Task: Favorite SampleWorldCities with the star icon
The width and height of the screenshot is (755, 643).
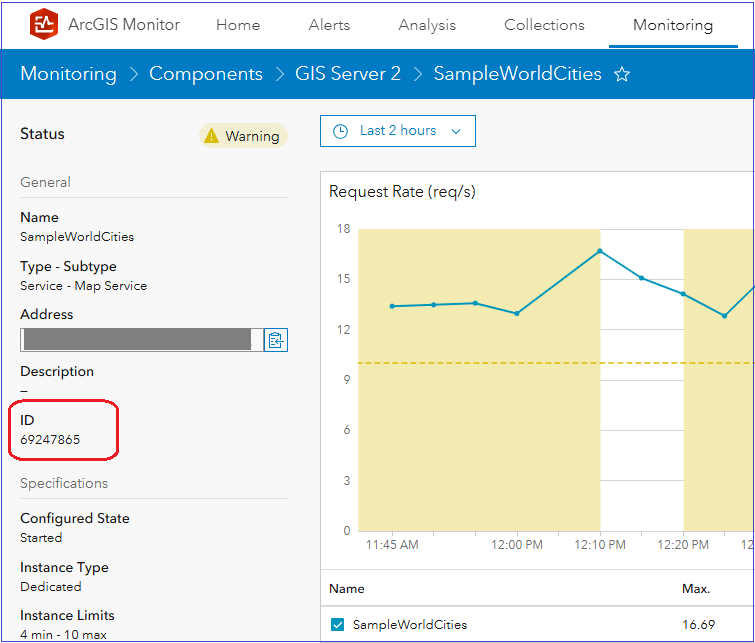Action: click(622, 74)
